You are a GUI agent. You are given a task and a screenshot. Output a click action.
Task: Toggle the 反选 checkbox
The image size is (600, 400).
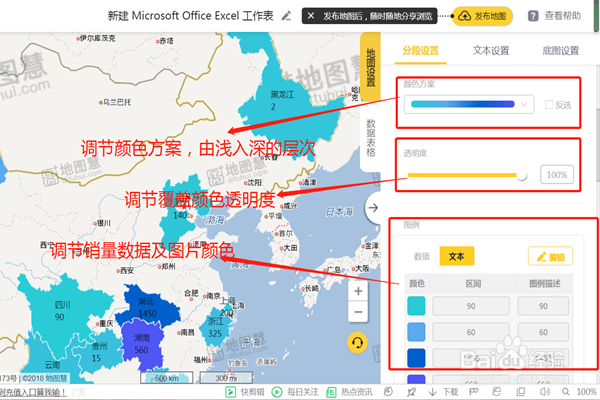click(549, 104)
